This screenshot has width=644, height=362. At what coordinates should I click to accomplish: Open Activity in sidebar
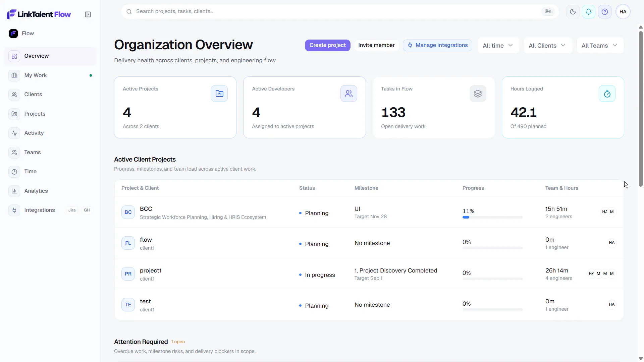pyautogui.click(x=50, y=133)
